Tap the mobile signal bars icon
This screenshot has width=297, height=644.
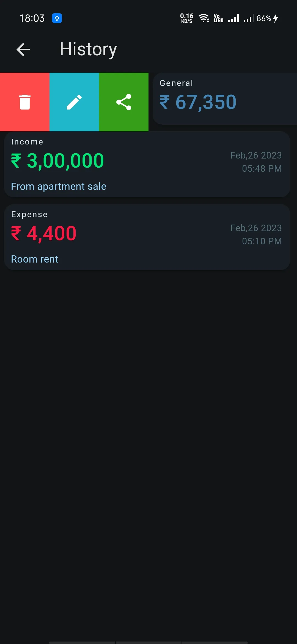[233, 18]
